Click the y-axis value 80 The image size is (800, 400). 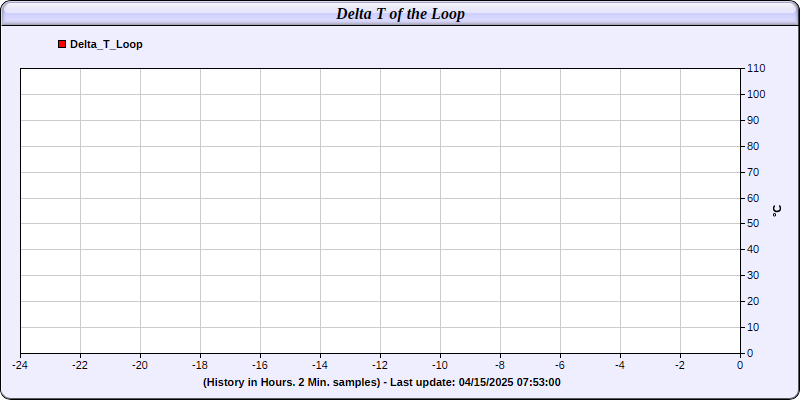(754, 146)
